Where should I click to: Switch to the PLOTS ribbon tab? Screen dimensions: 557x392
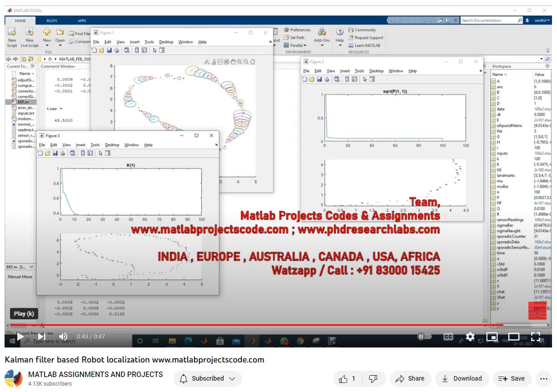tap(52, 21)
